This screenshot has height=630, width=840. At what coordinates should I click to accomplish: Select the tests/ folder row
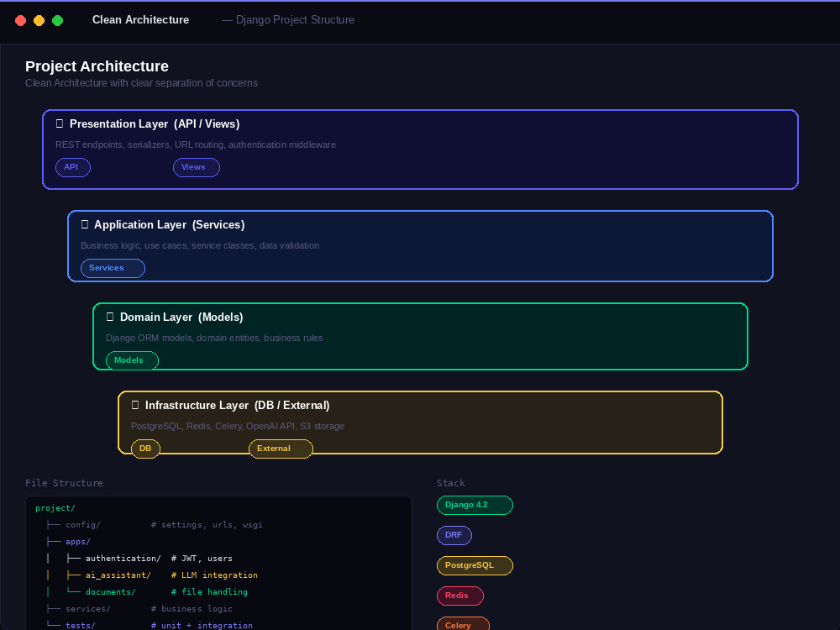point(218,625)
